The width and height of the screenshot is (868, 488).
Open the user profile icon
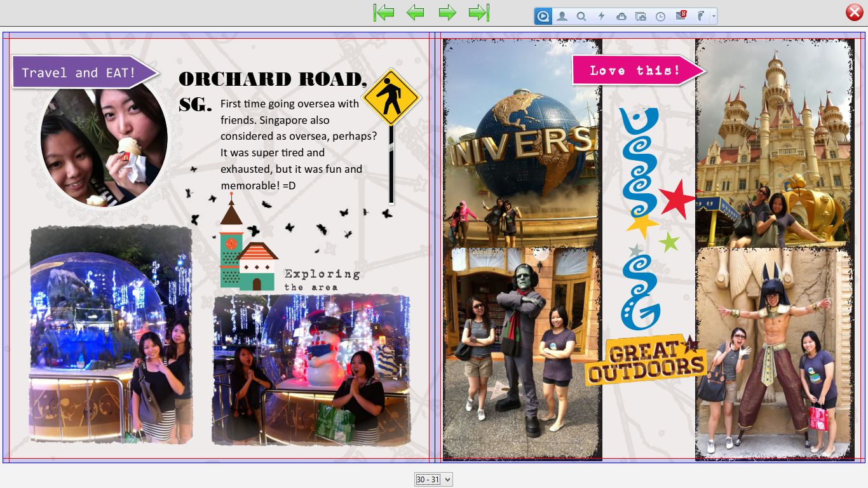click(562, 17)
